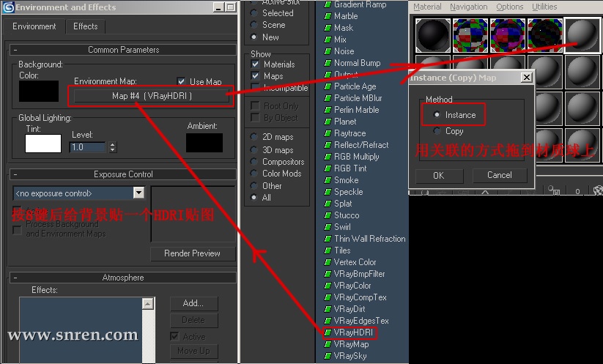Click the Render Preview button
603x364 pixels.
pos(192,253)
